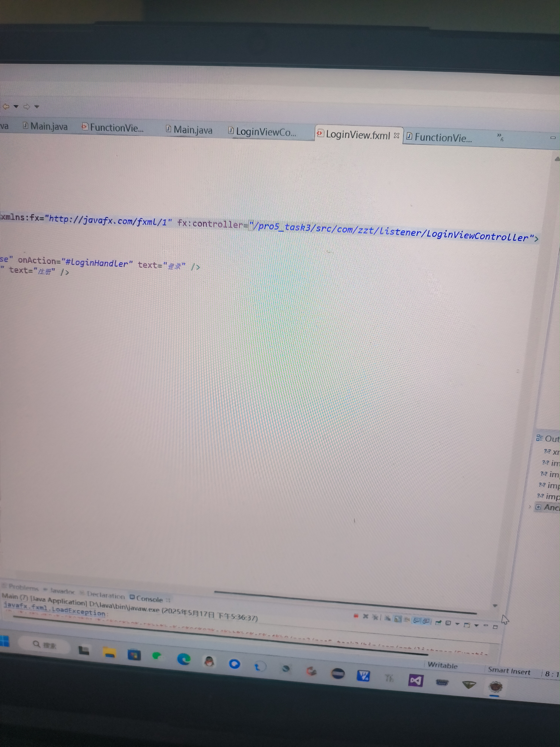Open Microsoft Edge from the taskbar
560x747 pixels.
(x=184, y=659)
